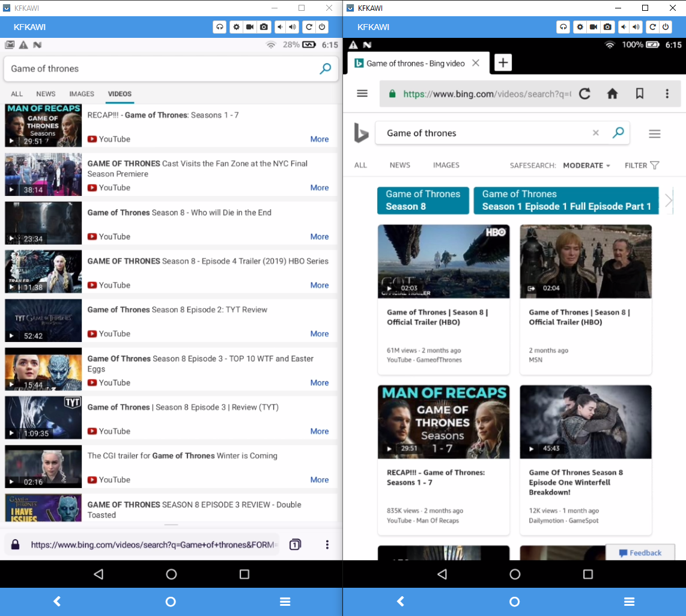Click the Feedback button at bottom right
686x616 pixels.
640,552
